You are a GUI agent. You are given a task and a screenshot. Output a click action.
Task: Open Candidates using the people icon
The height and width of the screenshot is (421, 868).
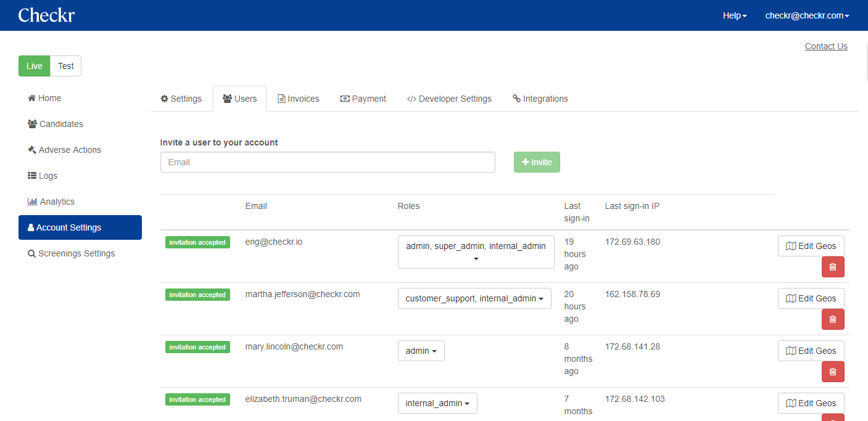click(x=31, y=124)
